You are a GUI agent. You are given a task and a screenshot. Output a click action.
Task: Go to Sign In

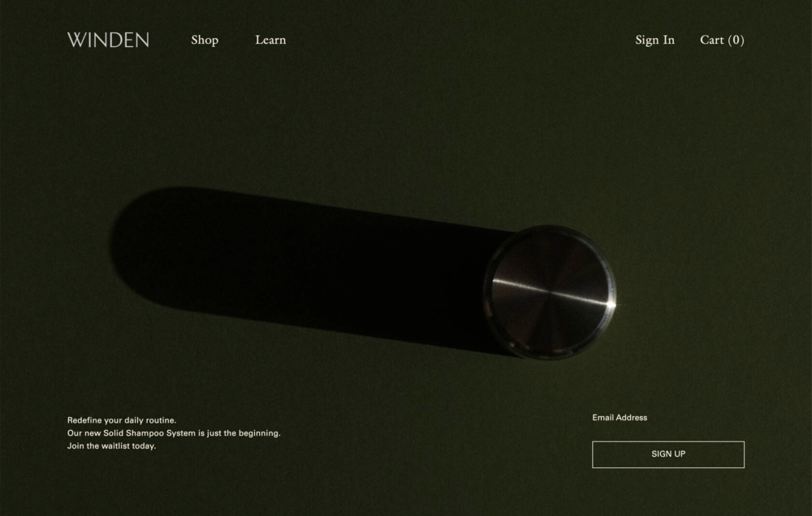click(x=654, y=40)
